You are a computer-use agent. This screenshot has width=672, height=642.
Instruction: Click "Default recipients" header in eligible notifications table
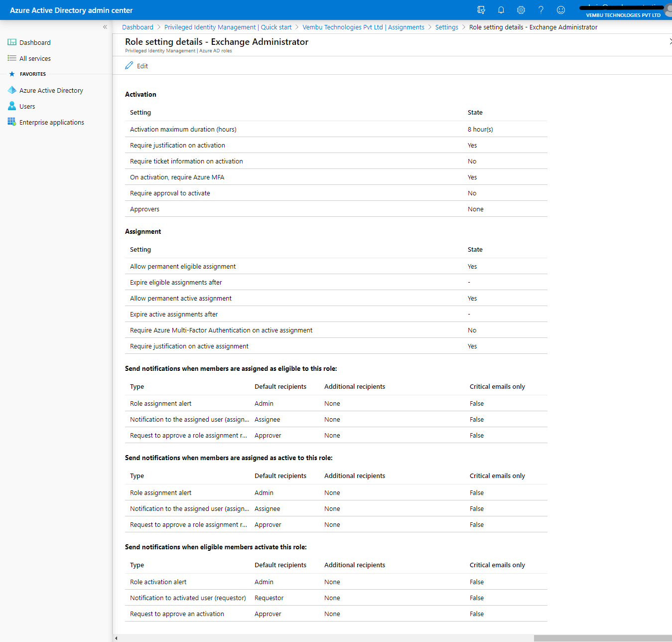point(280,386)
